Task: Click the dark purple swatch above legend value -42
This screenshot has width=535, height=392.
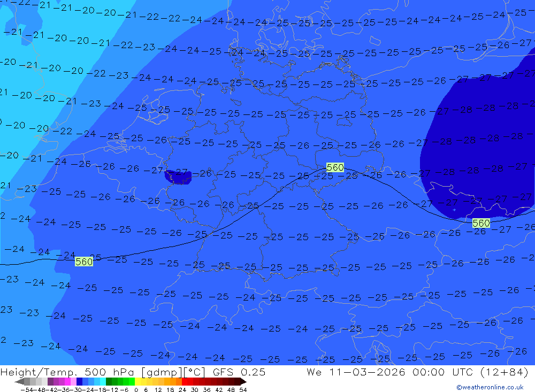Action: tap(50, 381)
